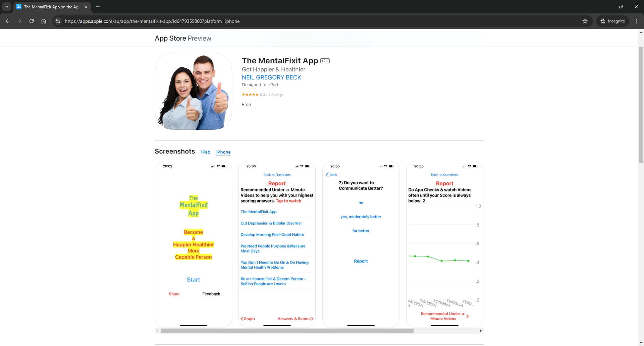Click the browser back arrow
Image resolution: width=644 pixels, height=346 pixels.
7,21
